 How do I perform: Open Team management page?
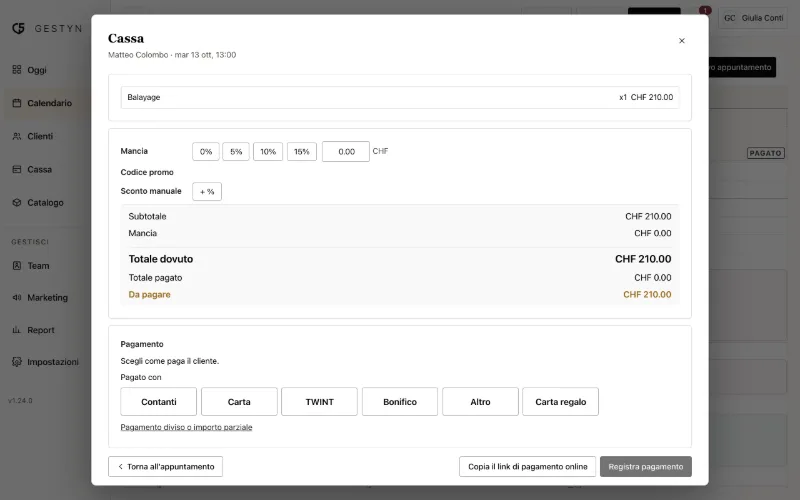point(38,266)
